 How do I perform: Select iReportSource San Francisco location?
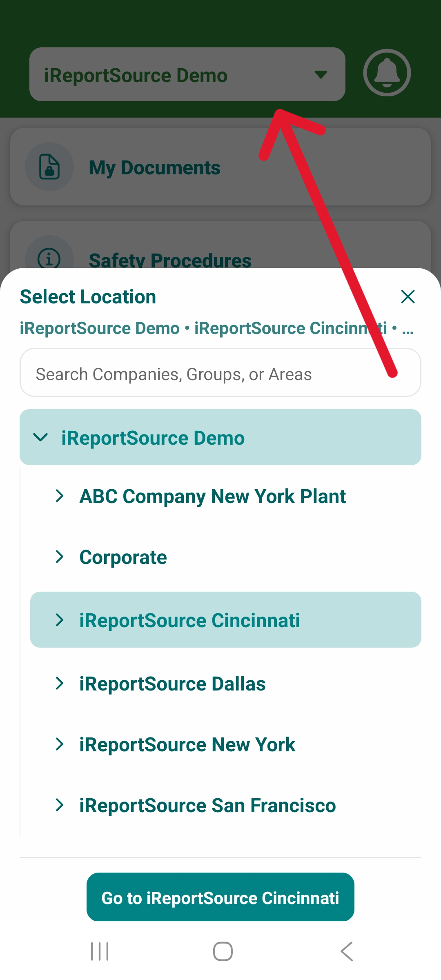[207, 806]
